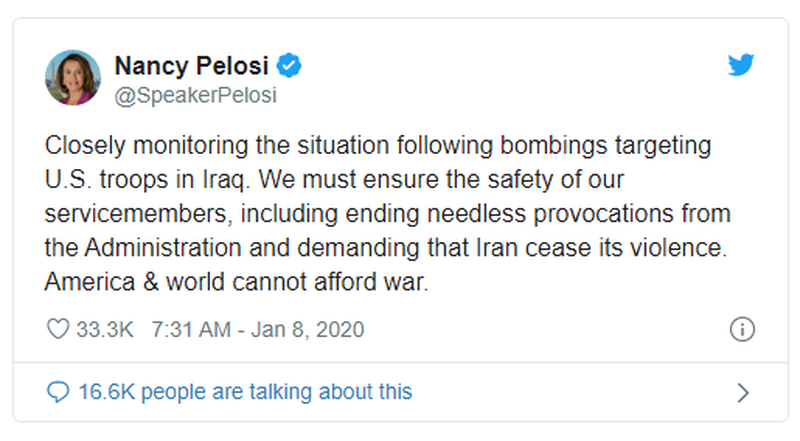
Task: Click the Twitter bird logo
Action: (x=739, y=66)
